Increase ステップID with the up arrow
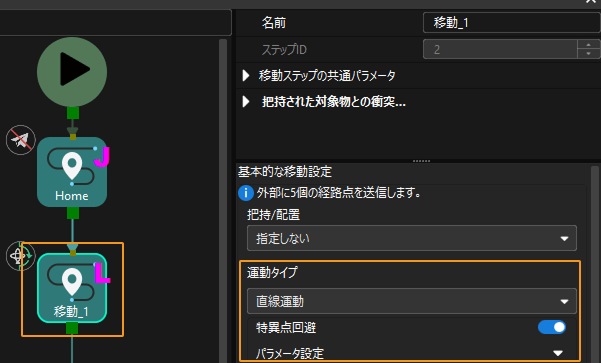This screenshot has width=601, height=363. coord(588,44)
